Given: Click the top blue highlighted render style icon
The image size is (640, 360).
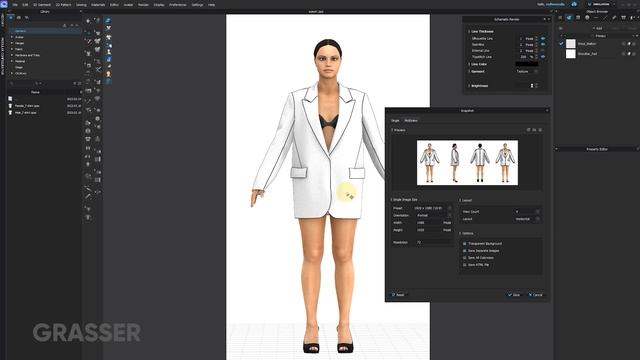Looking at the screenshot, I should pyautogui.click(x=108, y=20).
